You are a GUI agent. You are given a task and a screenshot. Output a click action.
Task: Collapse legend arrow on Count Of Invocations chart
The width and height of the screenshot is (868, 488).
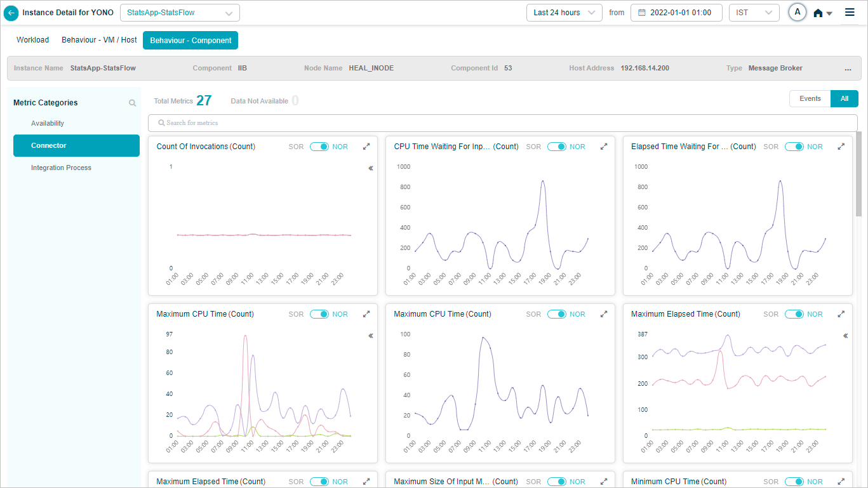[x=371, y=168]
